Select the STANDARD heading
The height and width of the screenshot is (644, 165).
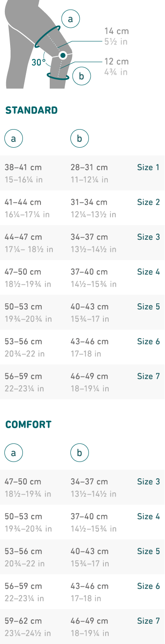(x=31, y=110)
